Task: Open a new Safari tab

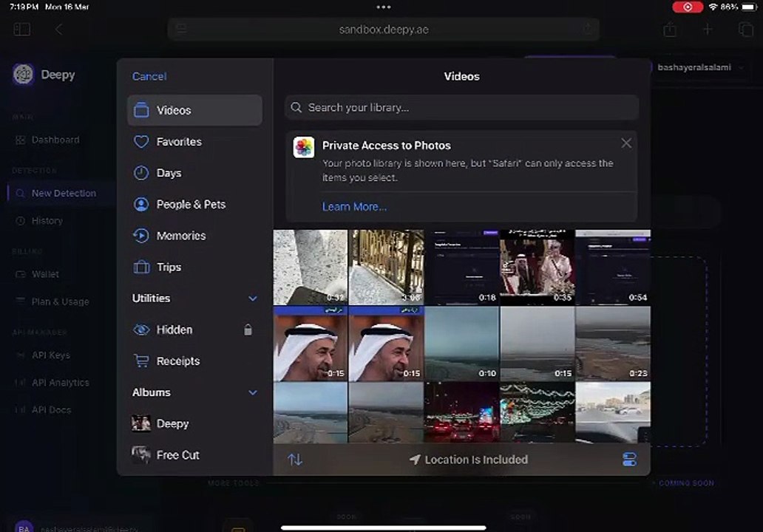Action: (x=707, y=29)
